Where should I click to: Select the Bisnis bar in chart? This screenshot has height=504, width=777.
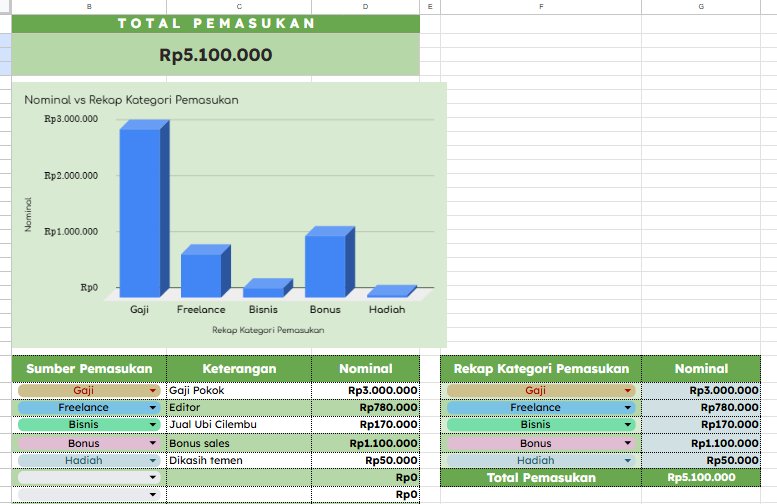267,288
